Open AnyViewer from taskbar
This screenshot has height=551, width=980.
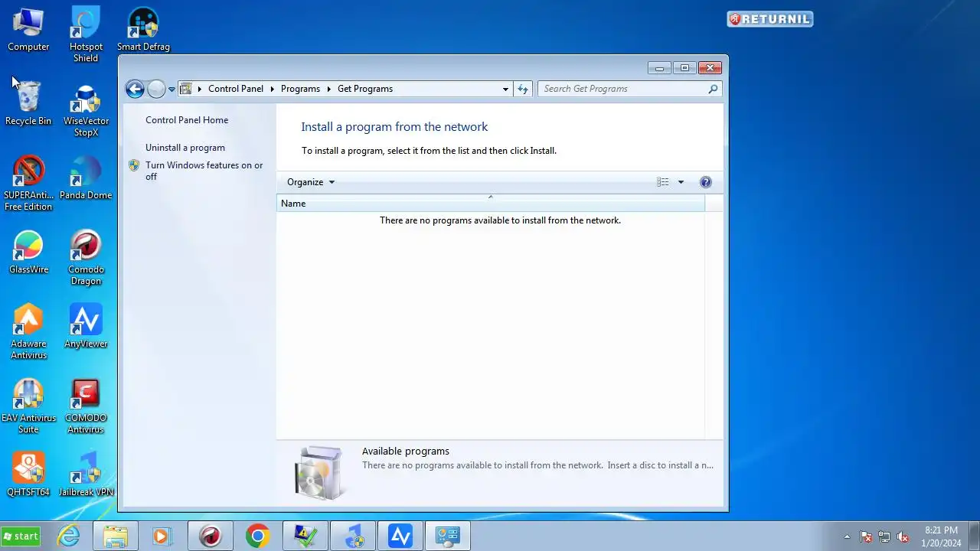coord(400,536)
